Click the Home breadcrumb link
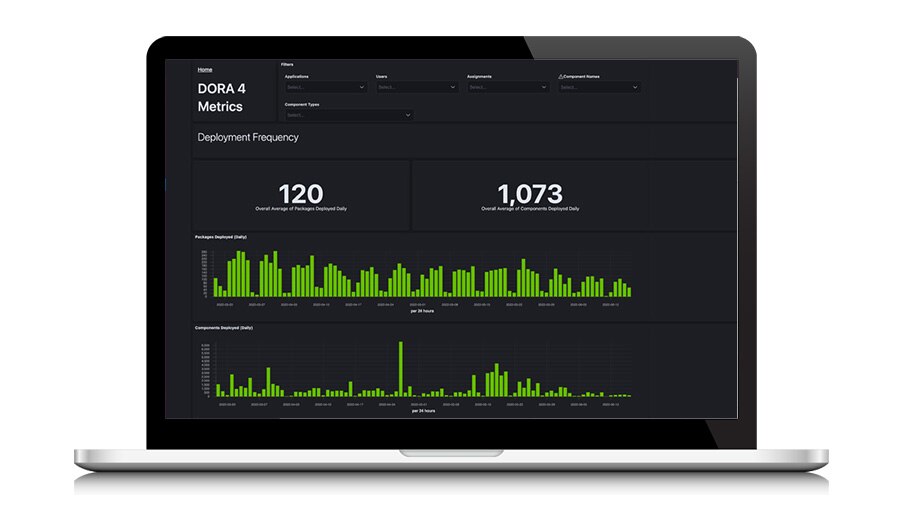Image resolution: width=900 pixels, height=516 pixels. pos(205,70)
